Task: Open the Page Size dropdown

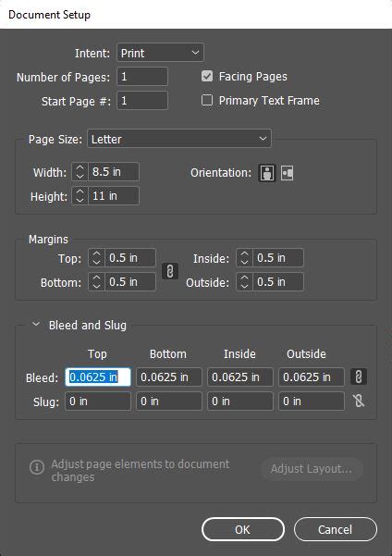Action: (x=179, y=139)
